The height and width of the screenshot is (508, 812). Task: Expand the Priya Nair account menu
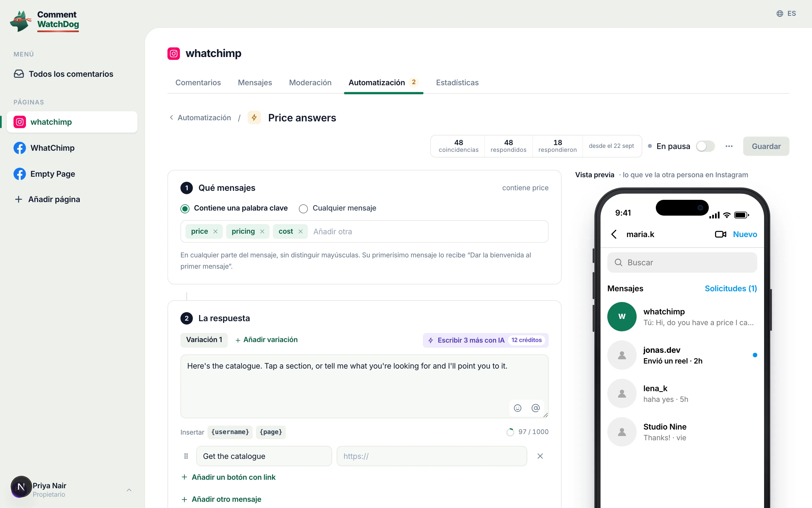(129, 490)
